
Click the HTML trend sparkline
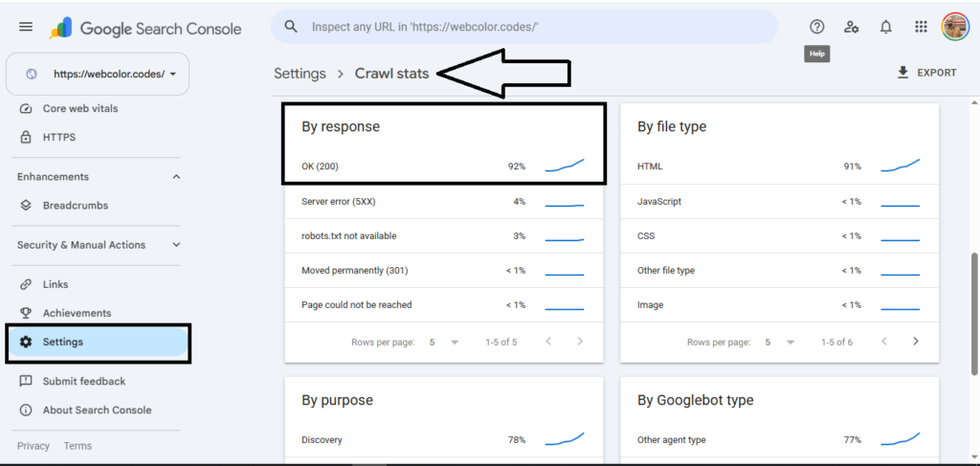click(900, 166)
